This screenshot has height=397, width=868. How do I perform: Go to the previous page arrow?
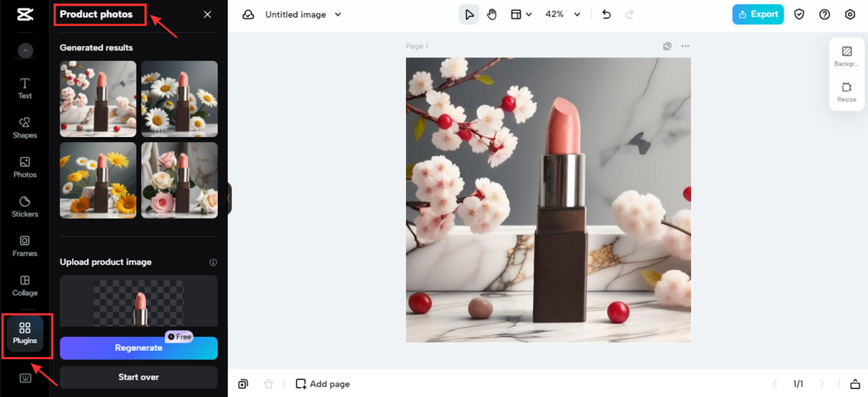[x=776, y=384]
